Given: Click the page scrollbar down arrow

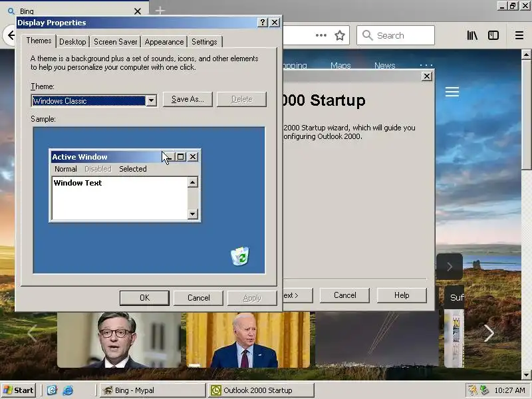Looking at the screenshot, I should [526, 375].
